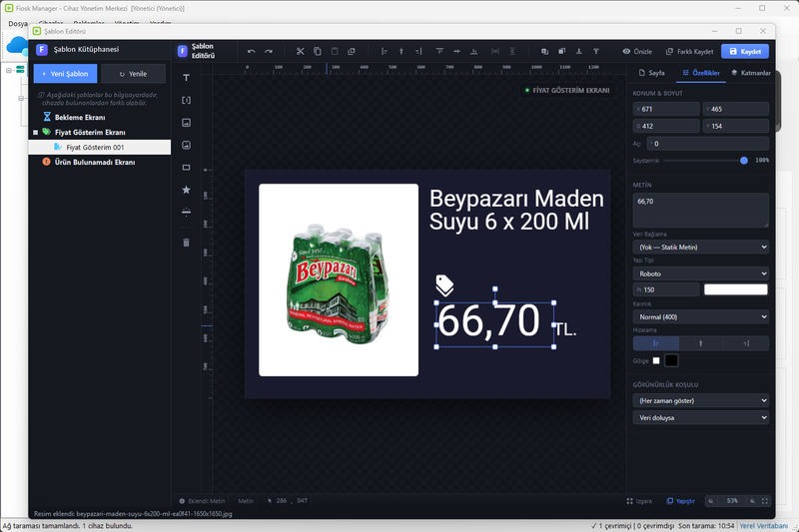Click the distribute horizontally icon

point(495,52)
